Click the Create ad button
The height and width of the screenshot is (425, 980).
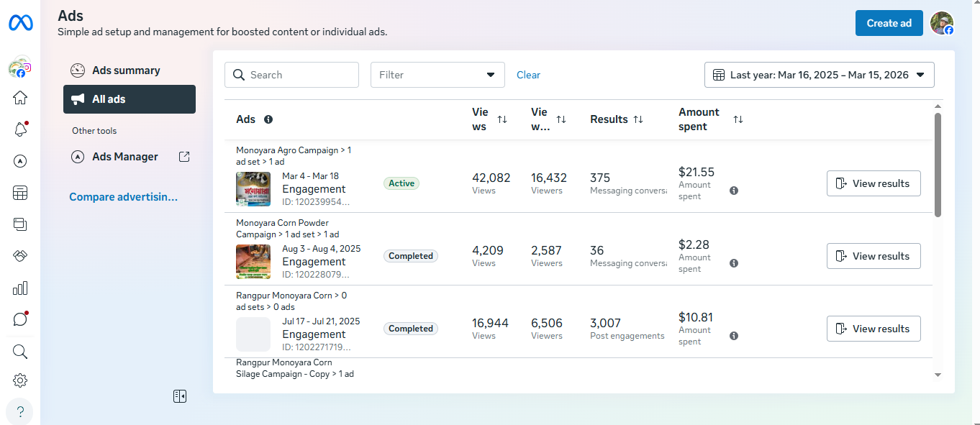[x=889, y=23]
